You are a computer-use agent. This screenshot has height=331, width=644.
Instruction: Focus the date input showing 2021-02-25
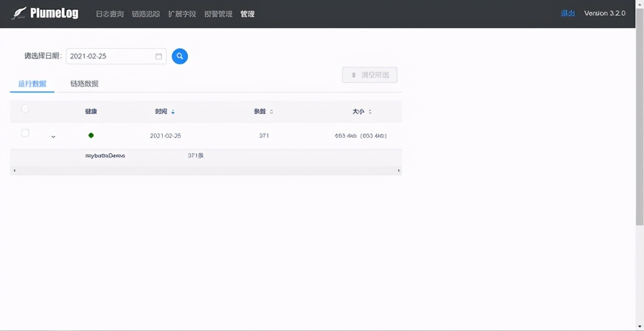(117, 56)
